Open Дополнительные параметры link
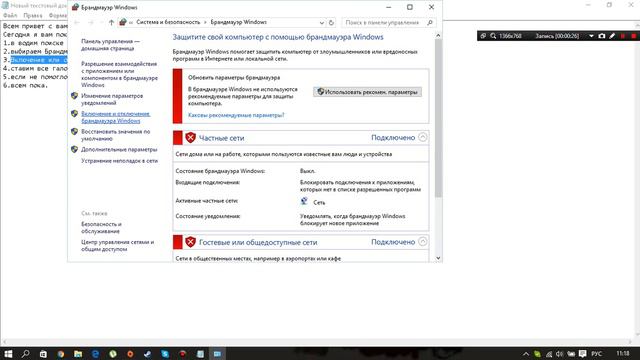This screenshot has height=360, width=640. click(119, 149)
